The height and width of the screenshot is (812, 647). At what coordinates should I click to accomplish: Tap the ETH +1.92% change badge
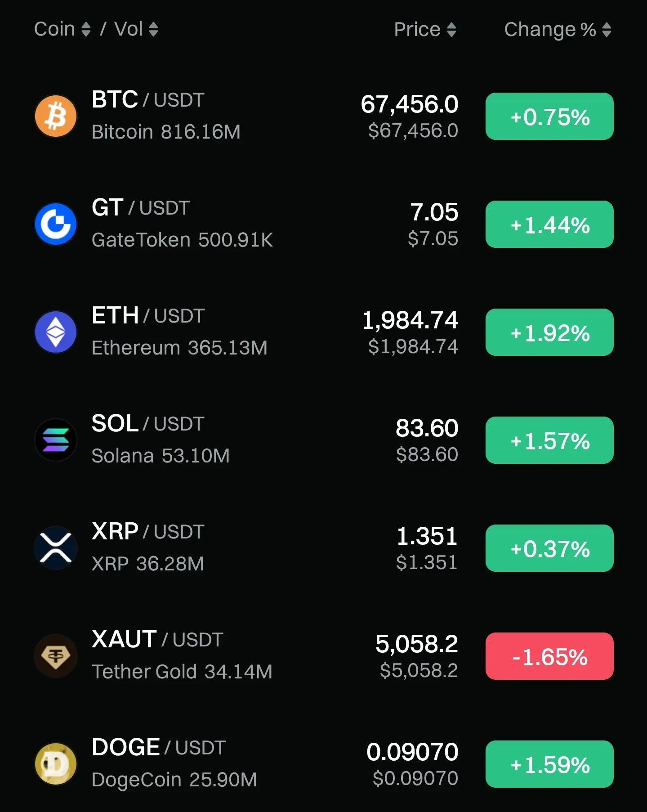click(x=549, y=332)
